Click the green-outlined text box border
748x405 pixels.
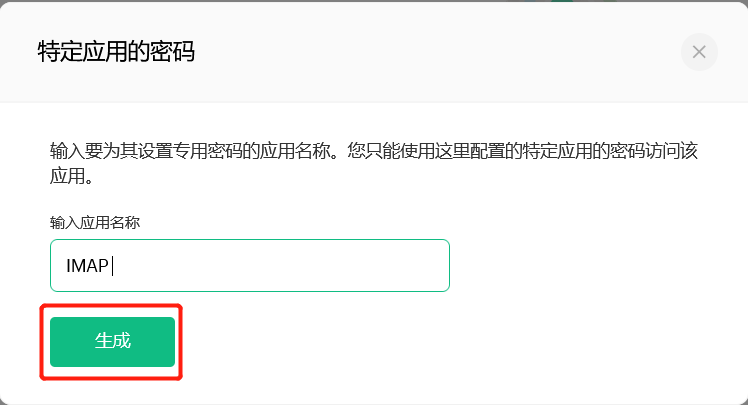[x=249, y=240]
